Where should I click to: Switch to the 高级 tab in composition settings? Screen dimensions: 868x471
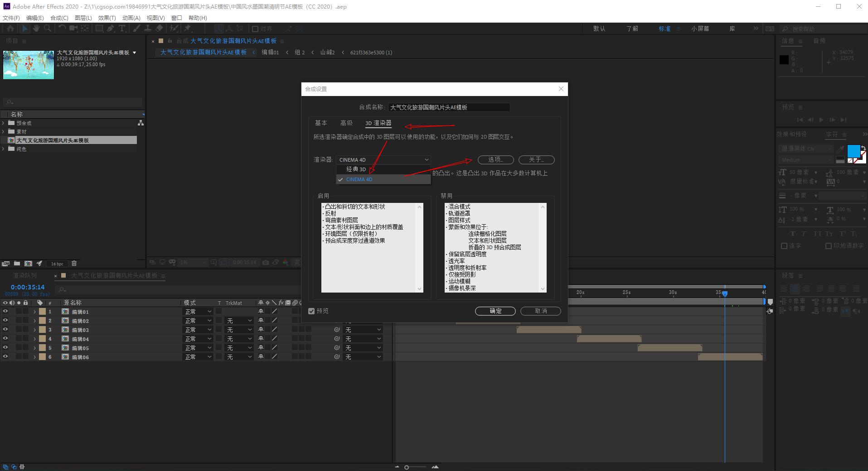(346, 123)
